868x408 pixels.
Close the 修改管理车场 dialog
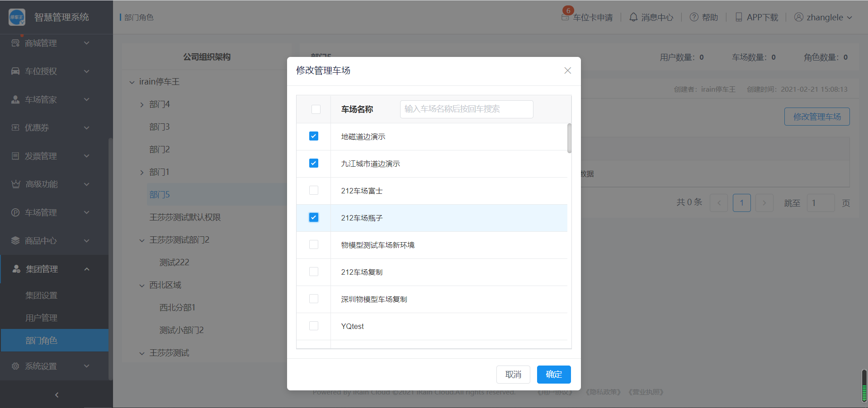coord(568,70)
